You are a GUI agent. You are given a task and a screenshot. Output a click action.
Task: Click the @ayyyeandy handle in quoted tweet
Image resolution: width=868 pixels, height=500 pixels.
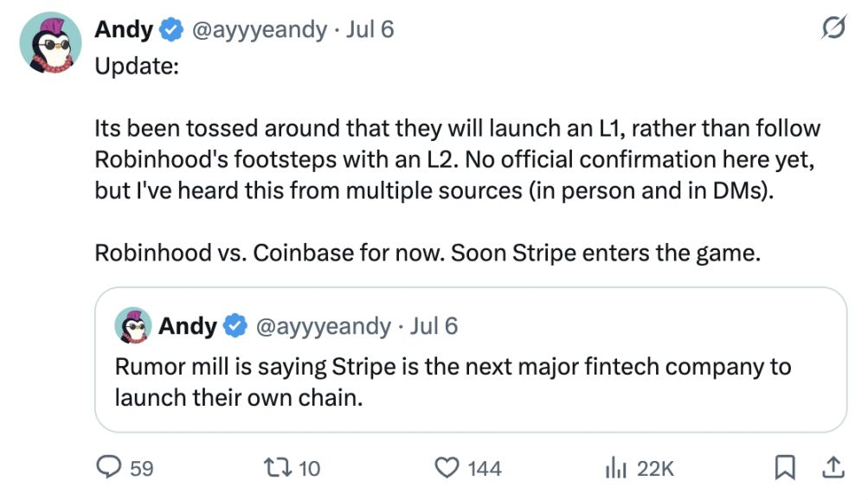(x=322, y=326)
